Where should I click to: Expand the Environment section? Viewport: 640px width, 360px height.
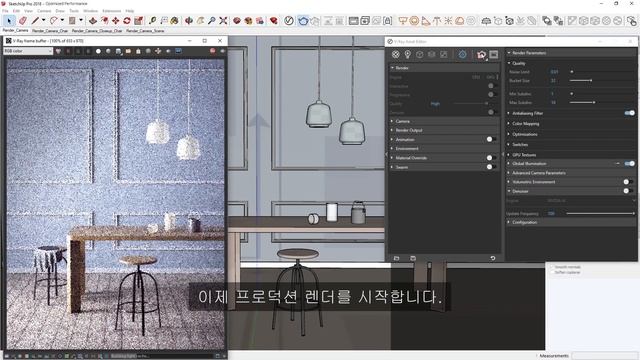tap(444, 149)
